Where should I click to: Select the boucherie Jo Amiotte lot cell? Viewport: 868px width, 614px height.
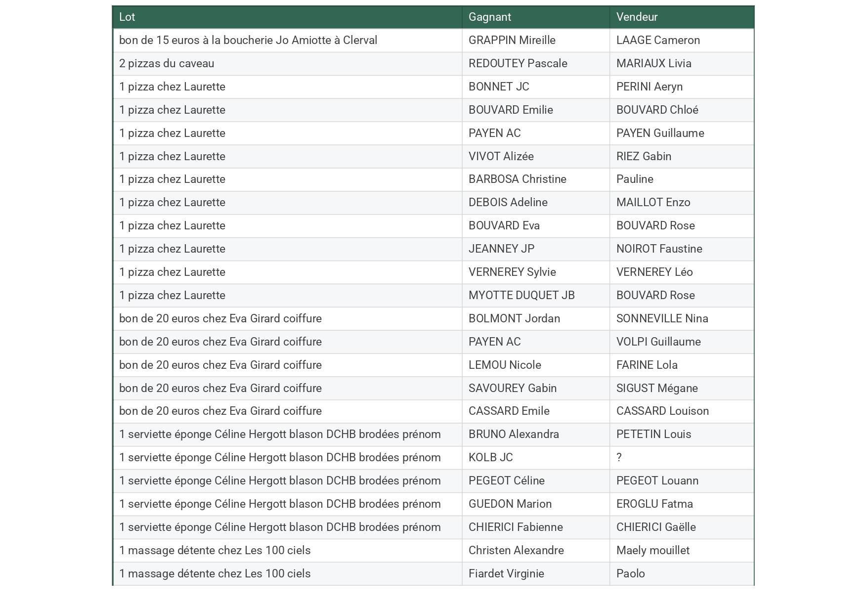coord(248,41)
